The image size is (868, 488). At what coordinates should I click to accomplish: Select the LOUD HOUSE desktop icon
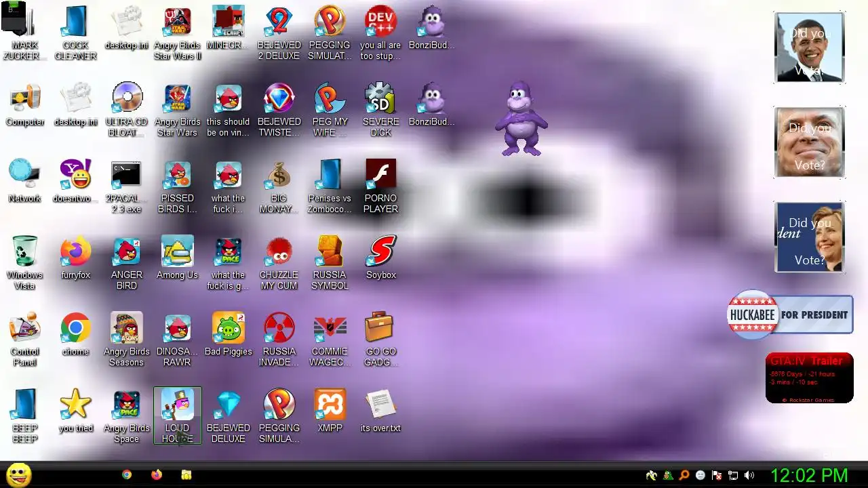click(x=178, y=416)
